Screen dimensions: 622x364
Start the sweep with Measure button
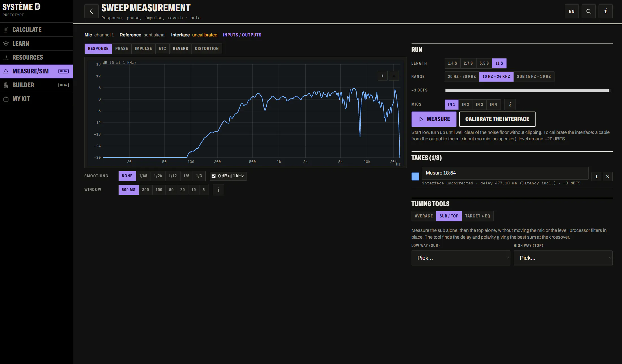tap(434, 119)
